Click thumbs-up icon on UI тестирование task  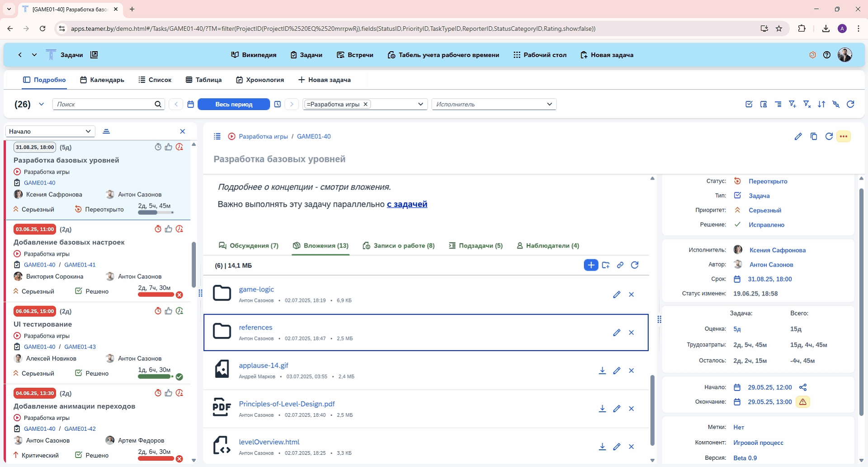[169, 311]
